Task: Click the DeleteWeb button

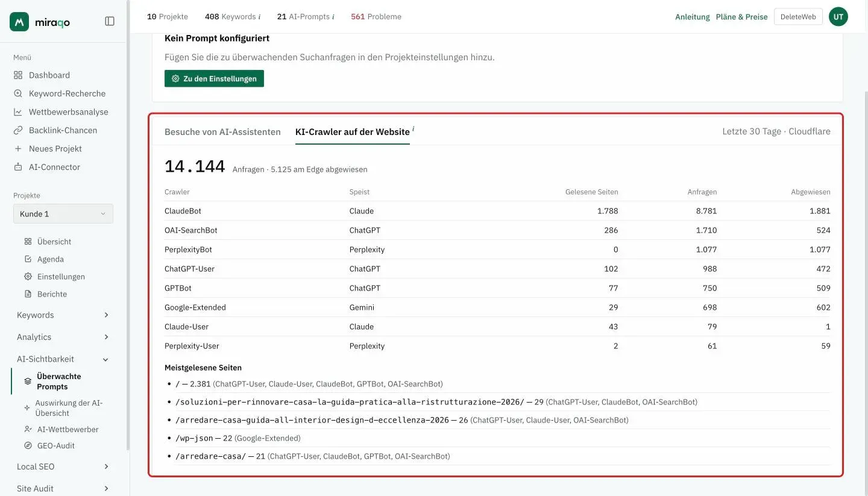Action: click(798, 17)
